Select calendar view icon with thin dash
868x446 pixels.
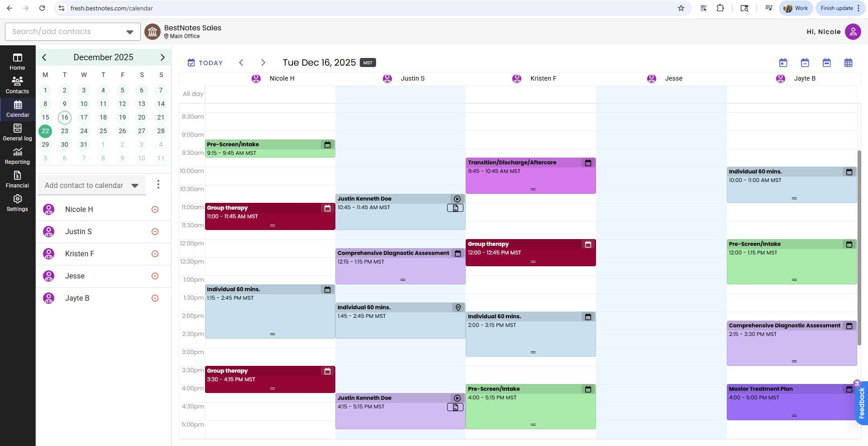[x=805, y=62]
